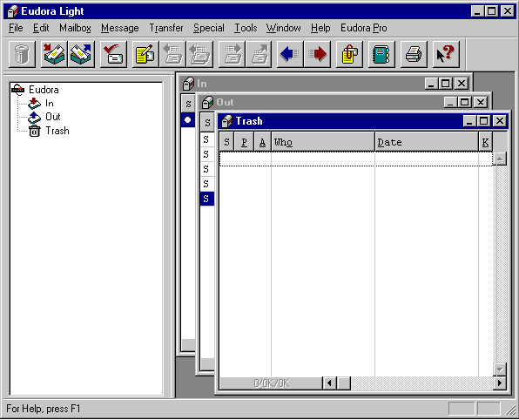Click the bullet status row in In window

[x=188, y=120]
